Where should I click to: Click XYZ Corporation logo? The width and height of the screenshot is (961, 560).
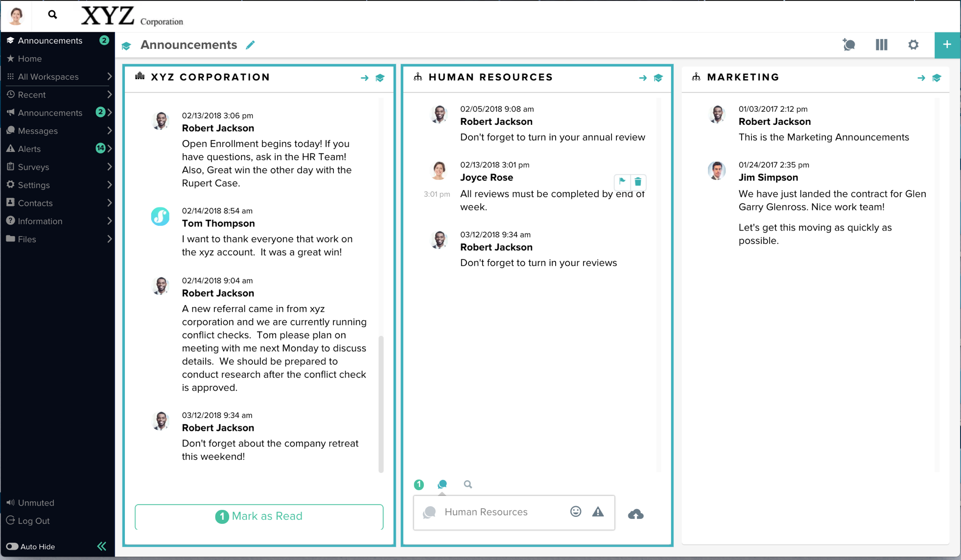pyautogui.click(x=132, y=16)
